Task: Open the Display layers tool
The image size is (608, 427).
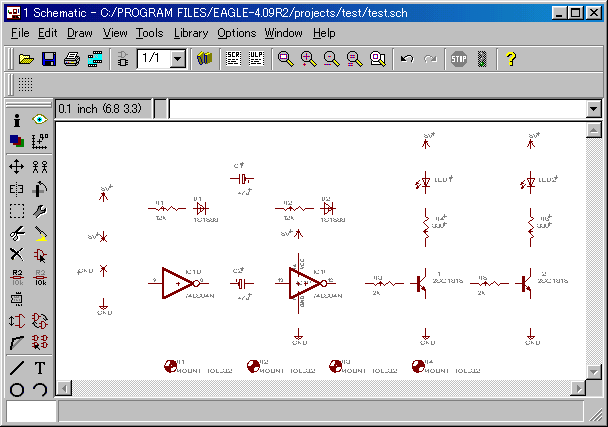Action: coord(17,141)
